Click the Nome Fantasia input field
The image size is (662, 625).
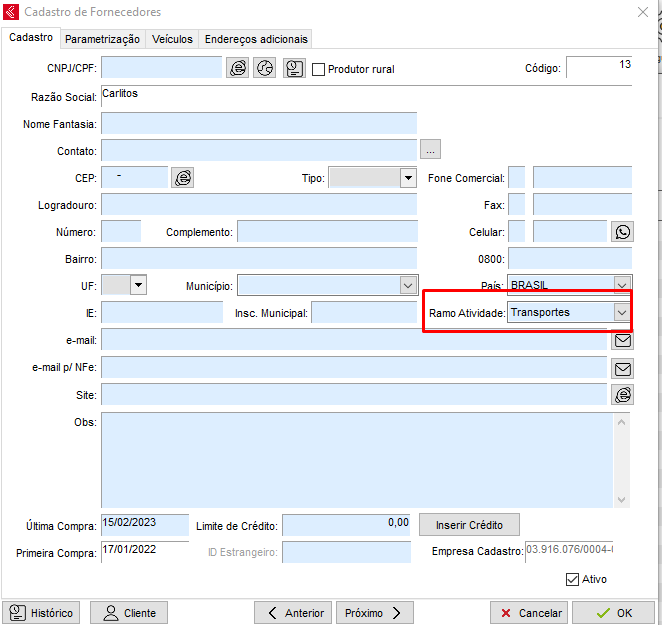click(x=258, y=123)
